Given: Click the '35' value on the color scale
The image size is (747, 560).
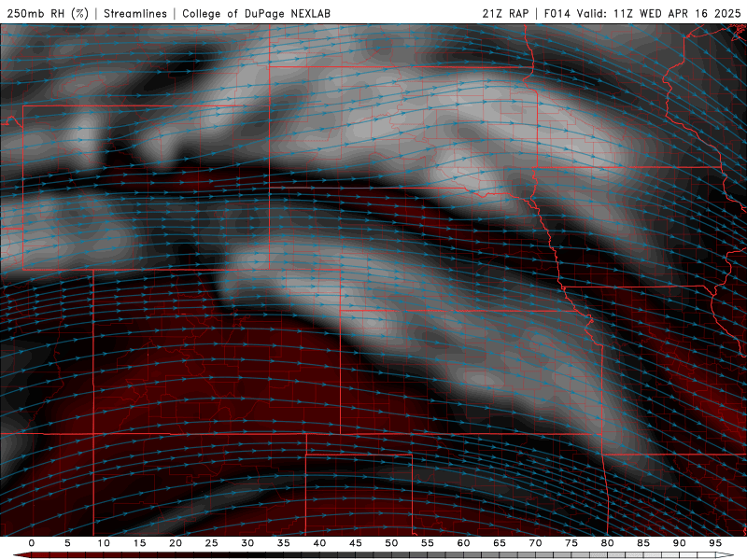Looking at the screenshot, I should (x=284, y=543).
